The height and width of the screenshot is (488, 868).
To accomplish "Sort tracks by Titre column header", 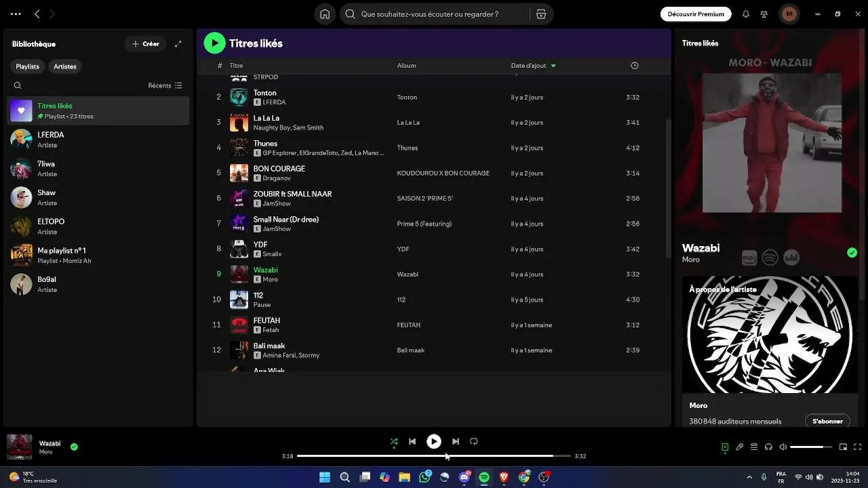I will pyautogui.click(x=236, y=66).
